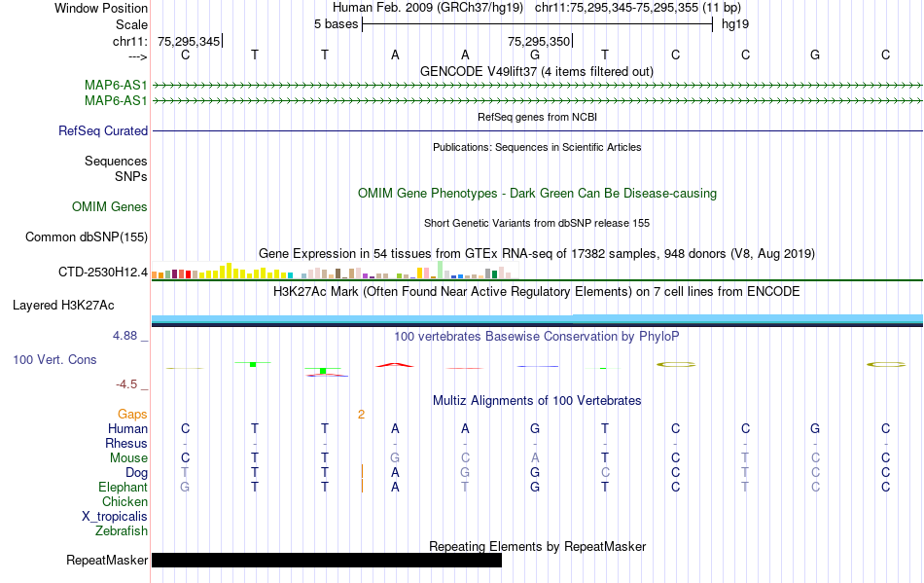Screen dimensions: 924x583
Task: Click the A base in Elephant row
Action: [395, 487]
